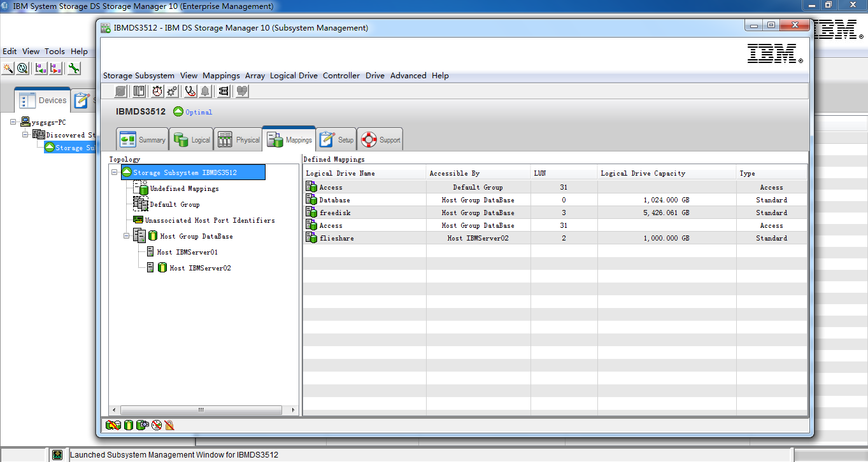Click the snapshot camera cylinder status icon
Viewport: 868px width, 462px height.
(142, 425)
